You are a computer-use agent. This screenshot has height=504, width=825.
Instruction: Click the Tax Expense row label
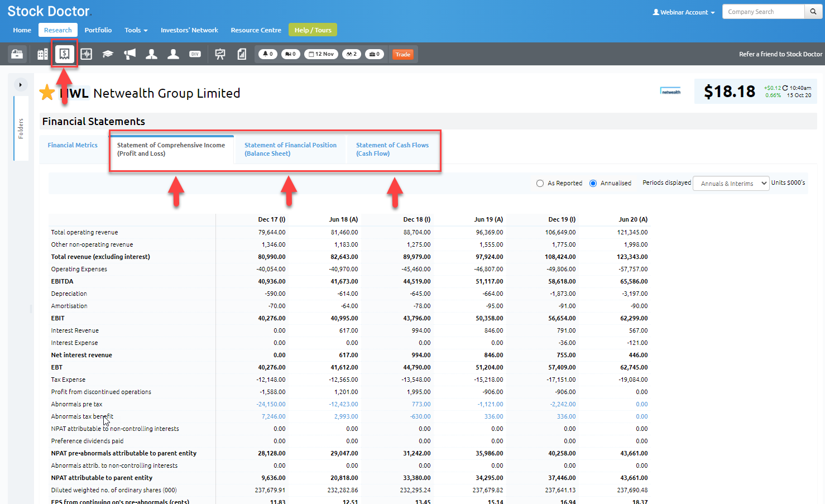[x=68, y=380]
